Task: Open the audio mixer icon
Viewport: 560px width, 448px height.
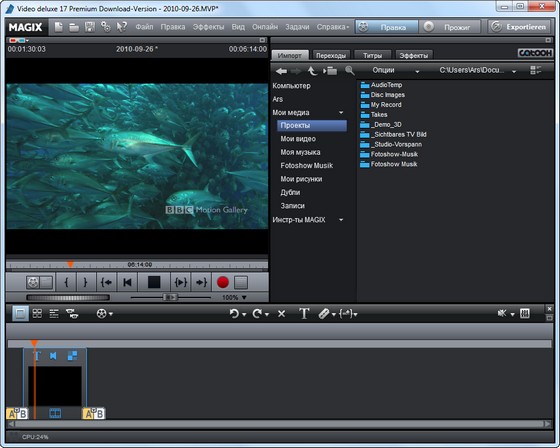Action: coord(525,313)
